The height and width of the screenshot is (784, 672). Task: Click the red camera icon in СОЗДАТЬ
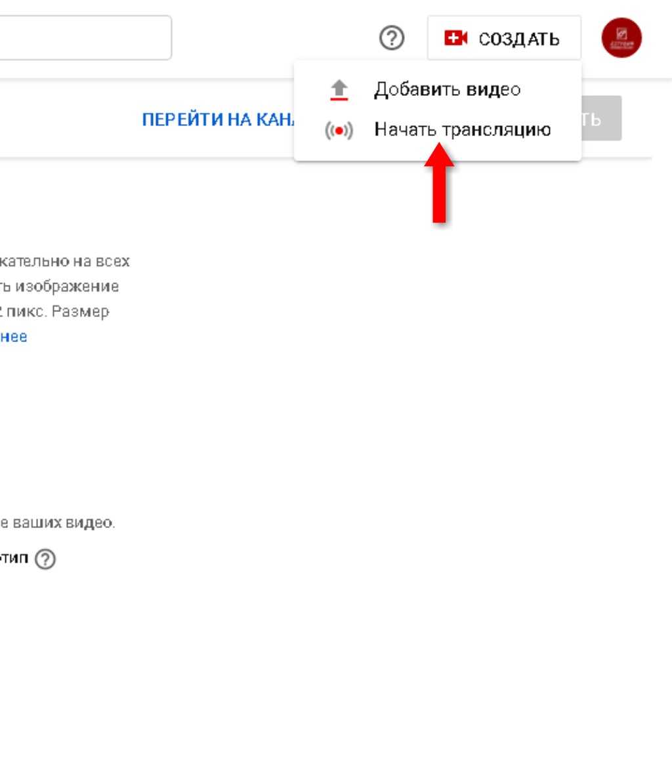click(x=455, y=38)
